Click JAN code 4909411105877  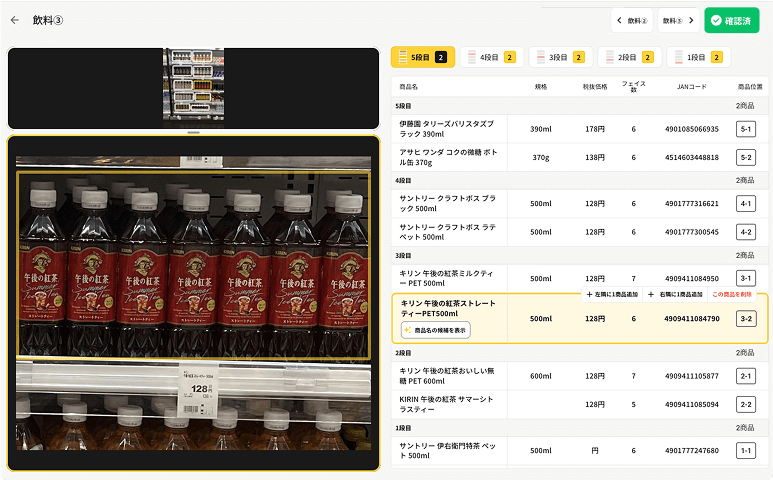coord(692,376)
